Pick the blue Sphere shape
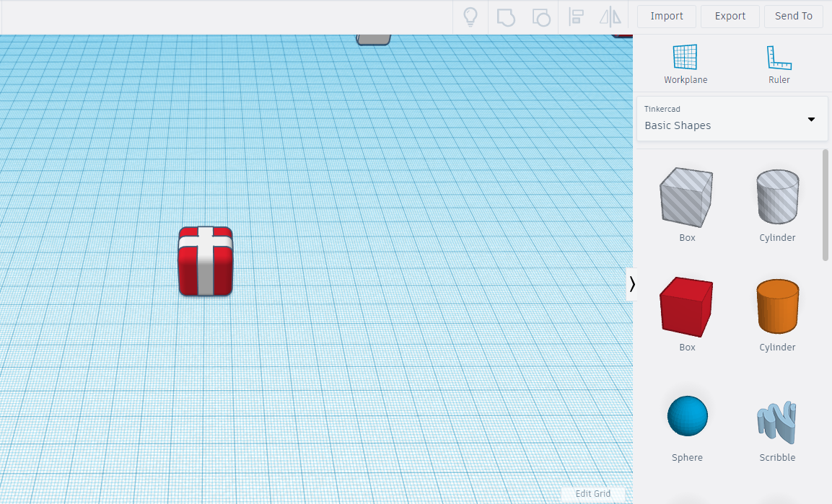The height and width of the screenshot is (504, 832). click(687, 416)
